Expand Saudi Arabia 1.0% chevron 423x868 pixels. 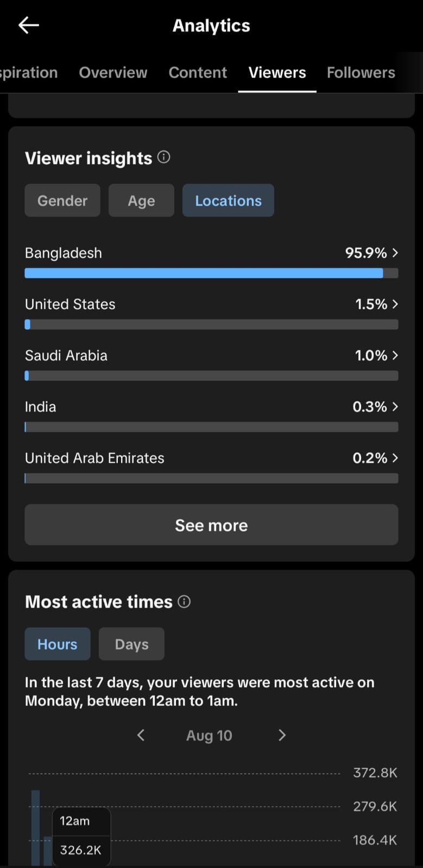[395, 355]
